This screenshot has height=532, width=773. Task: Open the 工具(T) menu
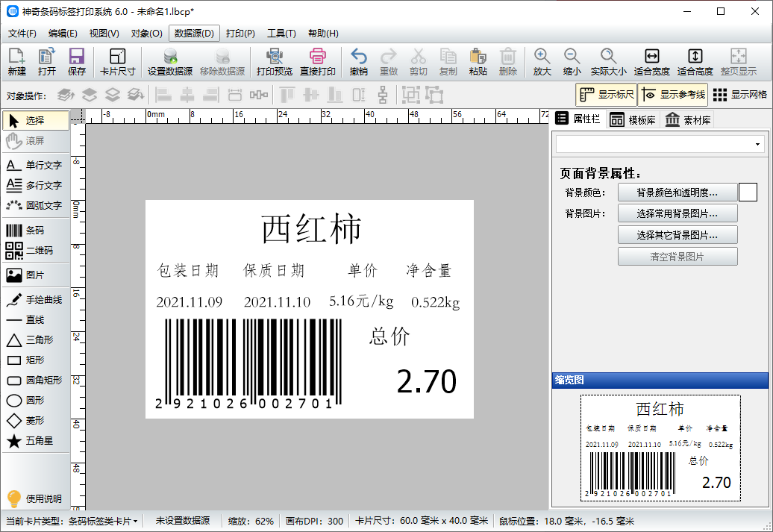281,34
